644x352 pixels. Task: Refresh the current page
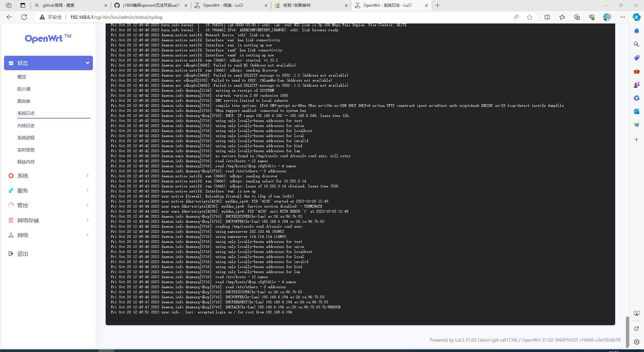pyautogui.click(x=24, y=17)
